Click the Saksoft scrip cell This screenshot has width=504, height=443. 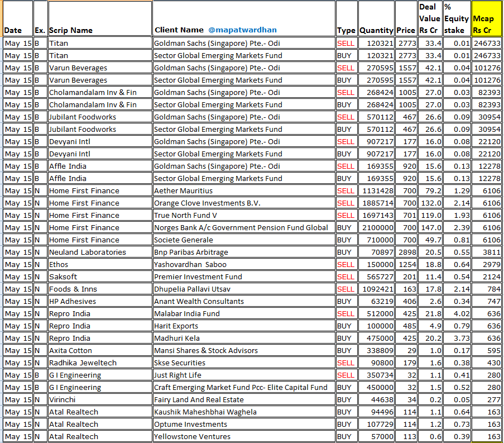click(100, 277)
